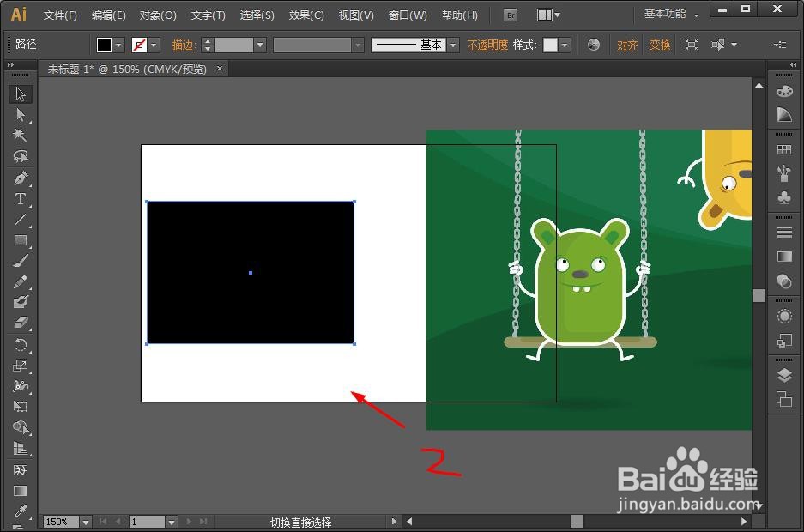Expand the stroke weight dropdown
804x532 pixels.
pos(260,45)
